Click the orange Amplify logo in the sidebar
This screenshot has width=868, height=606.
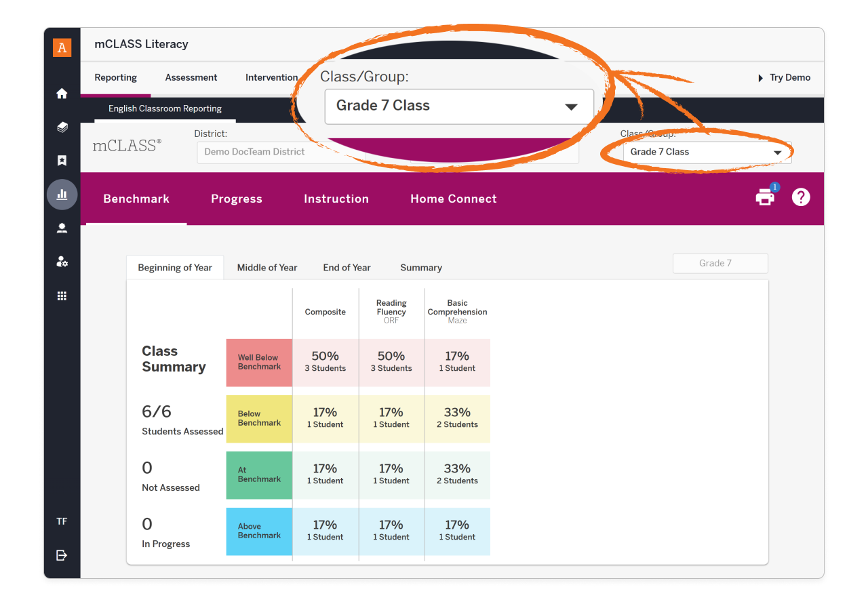[x=62, y=47]
